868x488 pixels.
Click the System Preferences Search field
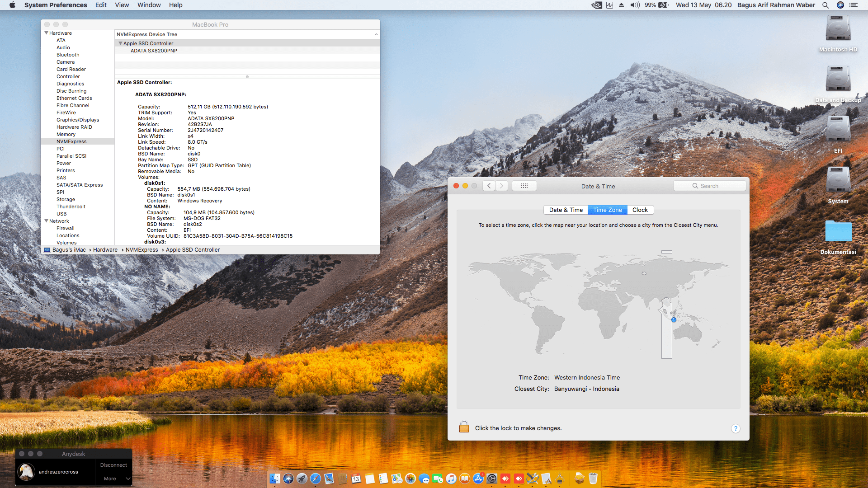[709, 186]
